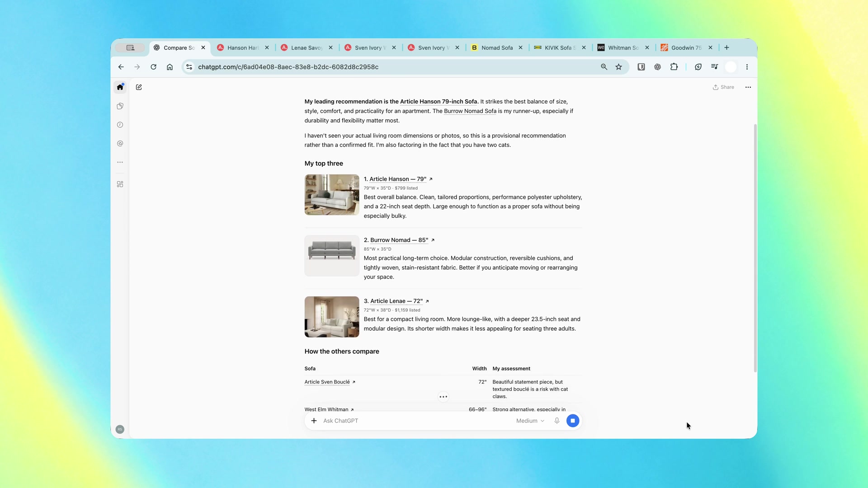The height and width of the screenshot is (488, 868).
Task: Switch to the Lenae Savoy tab
Action: (x=307, y=47)
